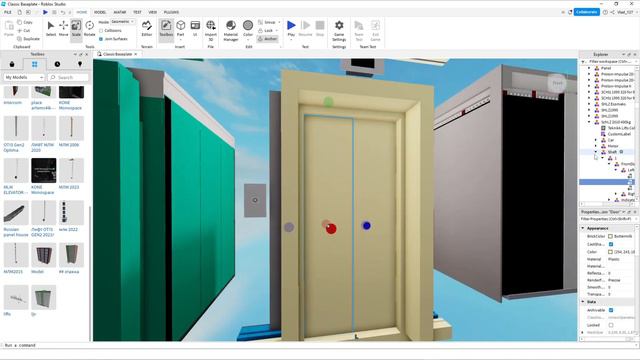
Task: Click Duplicate in Clipboard group
Action: (x=29, y=39)
